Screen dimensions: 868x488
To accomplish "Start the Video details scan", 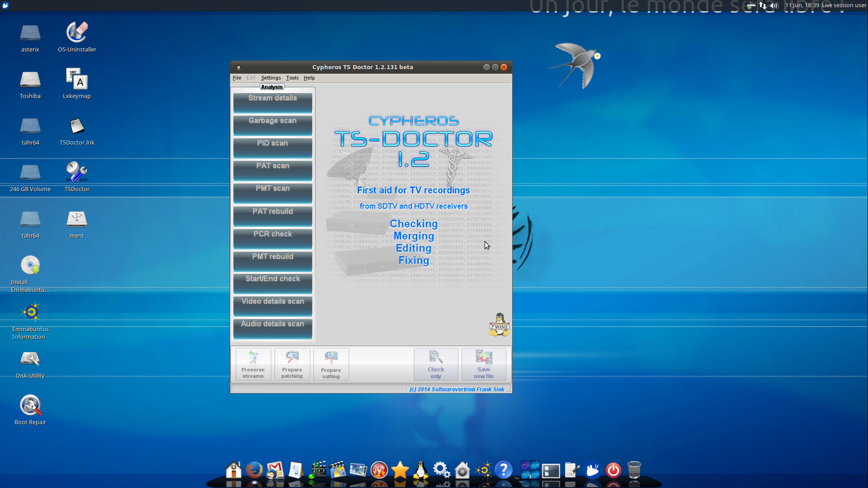I will pyautogui.click(x=273, y=306).
